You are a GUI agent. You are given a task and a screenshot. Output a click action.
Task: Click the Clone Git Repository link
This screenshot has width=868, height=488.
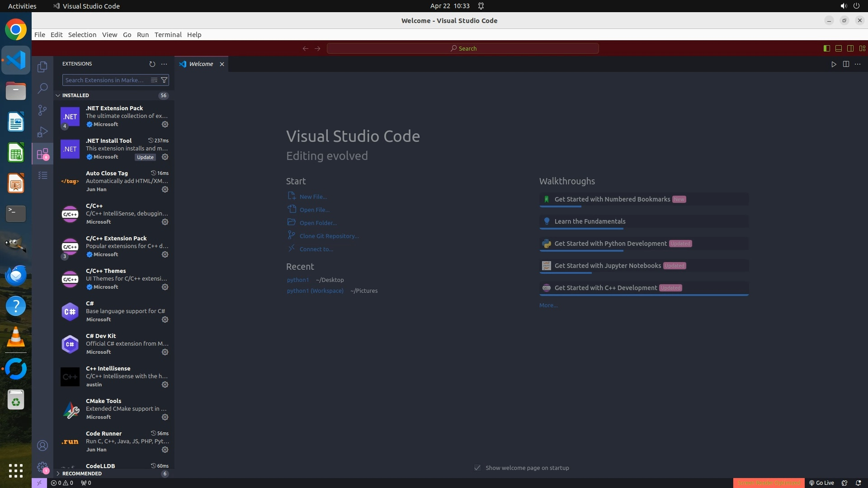329,236
